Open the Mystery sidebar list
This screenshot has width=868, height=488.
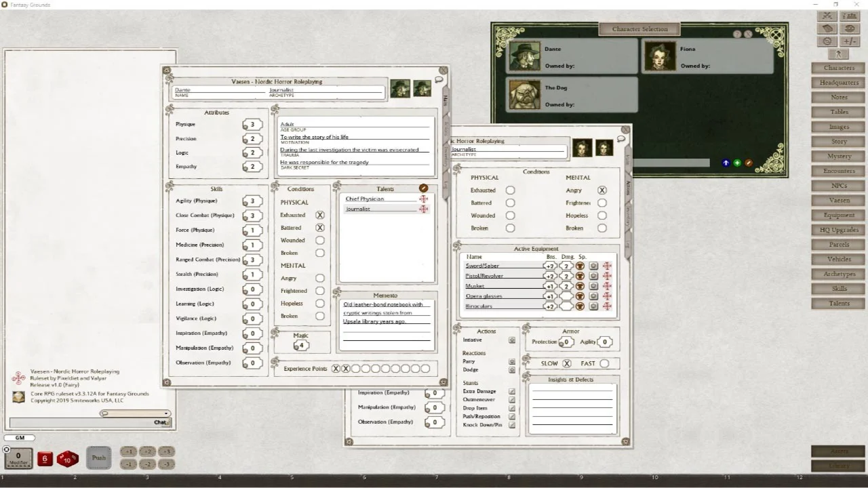tap(838, 157)
